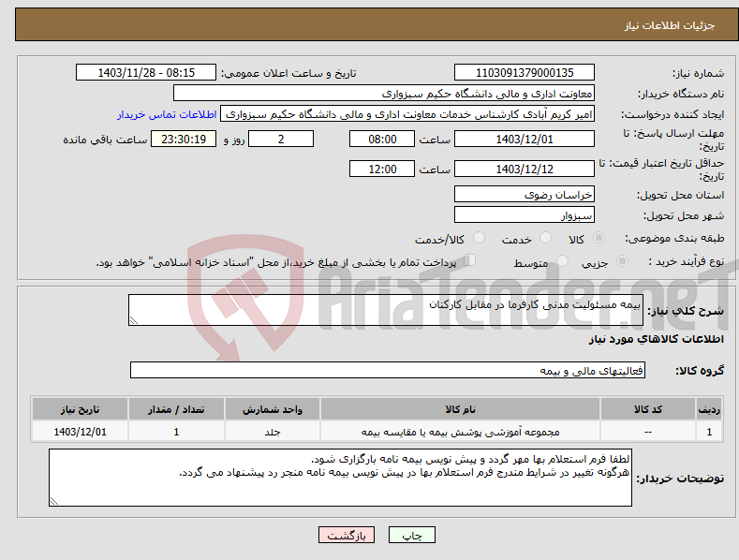Viewport: 739px width, 560px height.
Task: Click the response deadline date 1403/12/01 field
Action: [x=525, y=139]
